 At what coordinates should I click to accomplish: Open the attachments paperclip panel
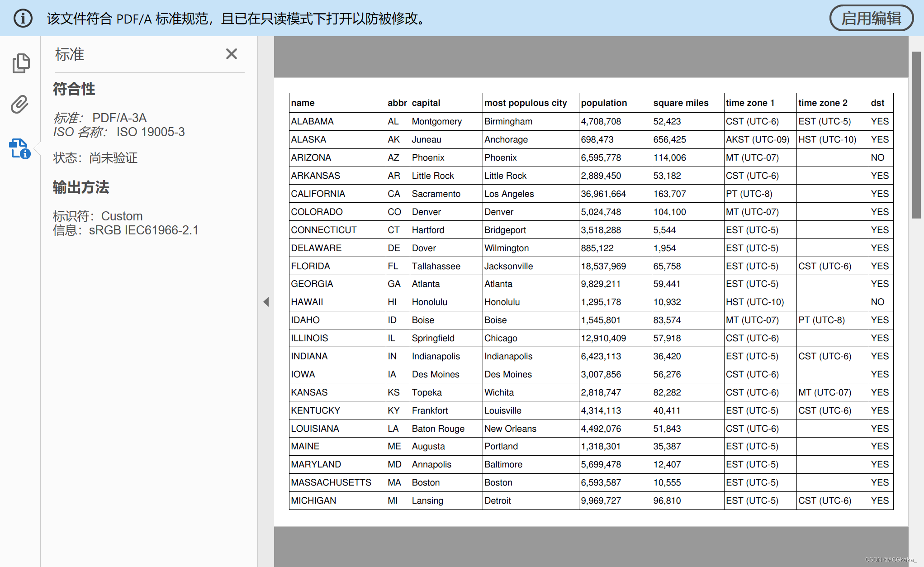tap(20, 104)
